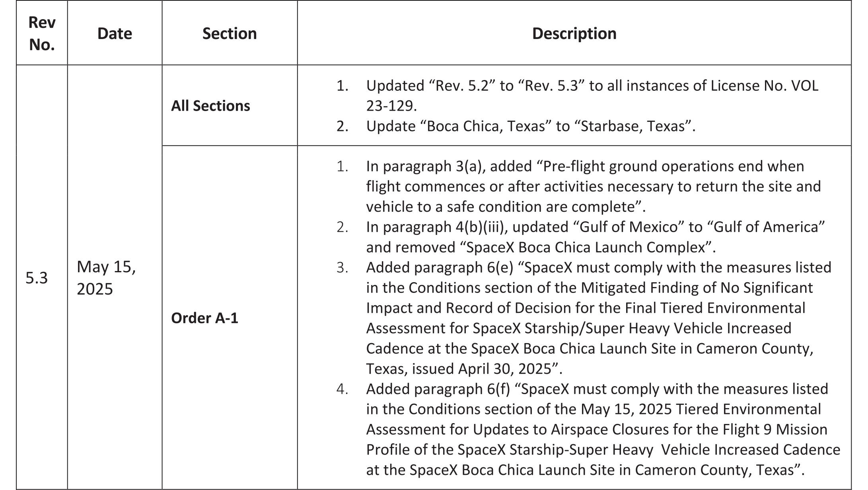This screenshot has width=868, height=490.
Task: Select the "Section" column header cell
Action: [x=230, y=33]
